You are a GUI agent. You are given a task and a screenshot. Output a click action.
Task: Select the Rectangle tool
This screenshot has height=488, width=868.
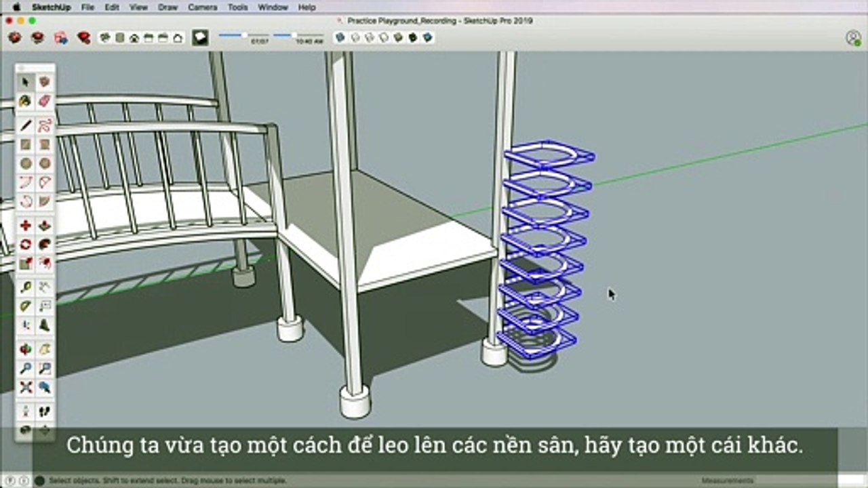click(x=26, y=144)
